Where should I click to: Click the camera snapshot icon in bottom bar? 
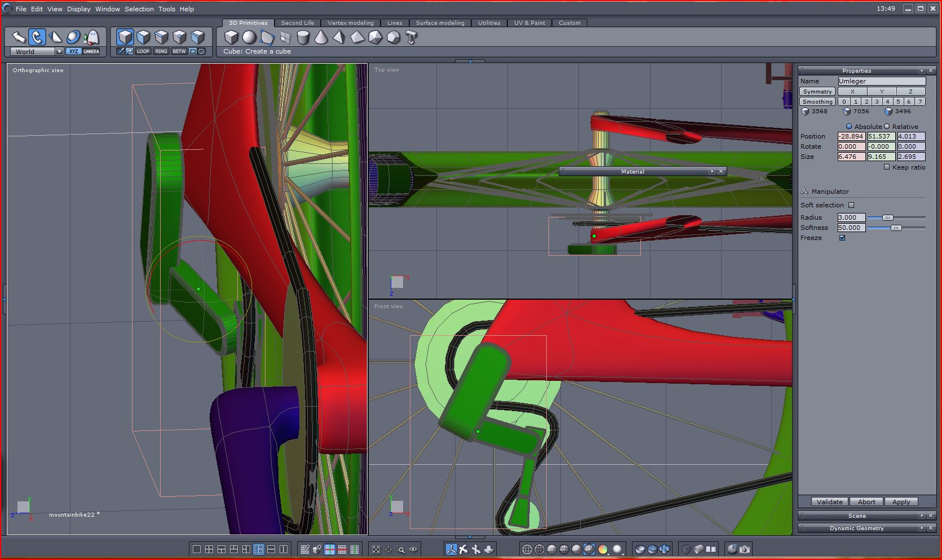click(x=745, y=549)
